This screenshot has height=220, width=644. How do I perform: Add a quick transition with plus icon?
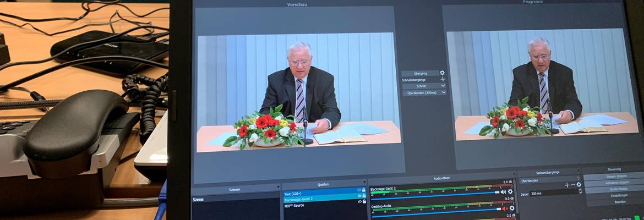(x=443, y=79)
